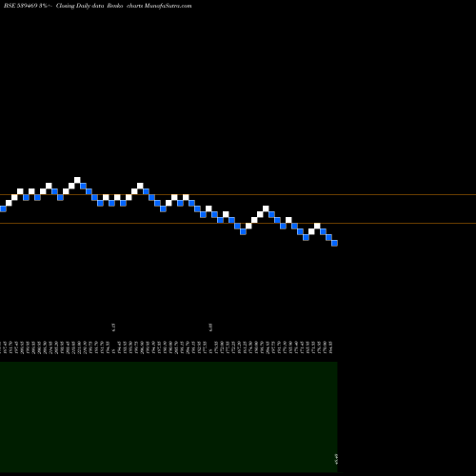Select the highest white Renko brick at the peak
The height and width of the screenshot is (476, 476).
click(77, 180)
